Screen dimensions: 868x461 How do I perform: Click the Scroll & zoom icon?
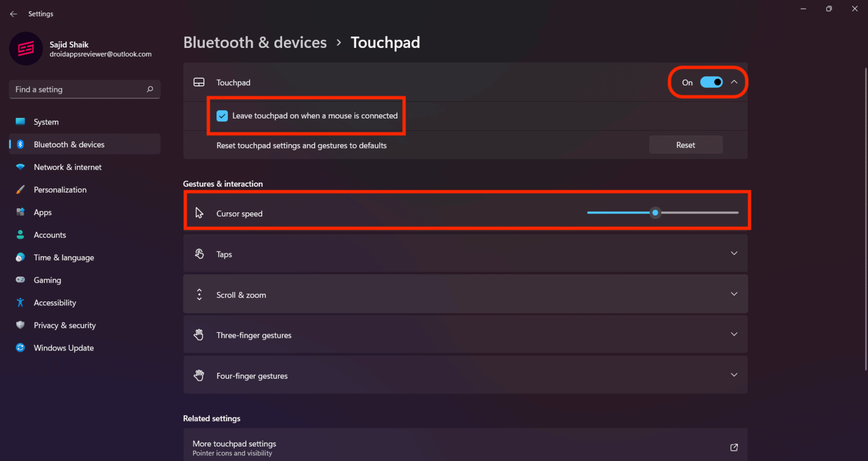point(199,294)
